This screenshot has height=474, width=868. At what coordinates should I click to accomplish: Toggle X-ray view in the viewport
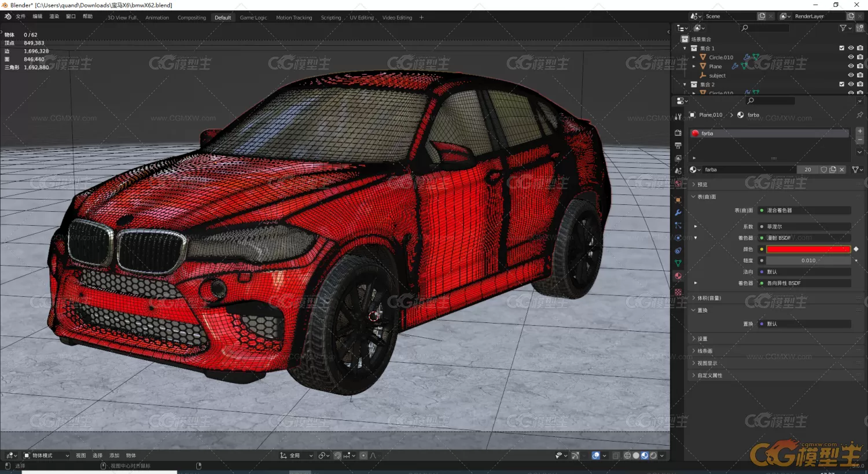point(616,455)
